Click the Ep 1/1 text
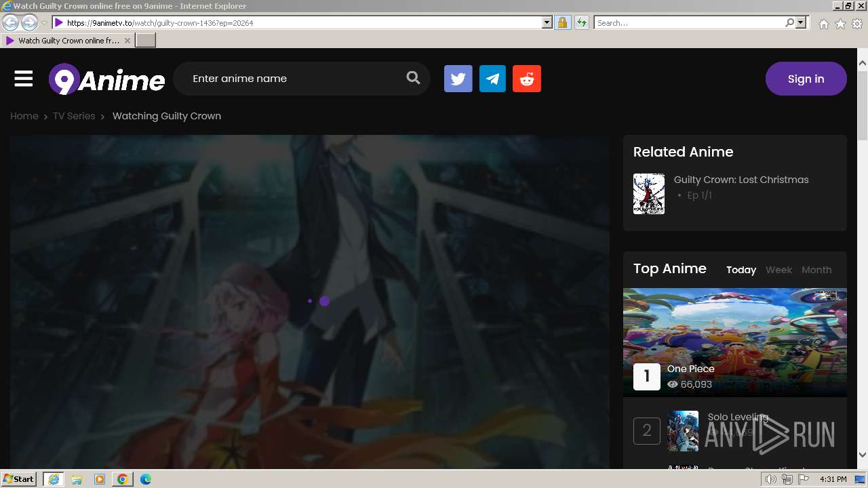The height and width of the screenshot is (488, 868). [x=699, y=195]
